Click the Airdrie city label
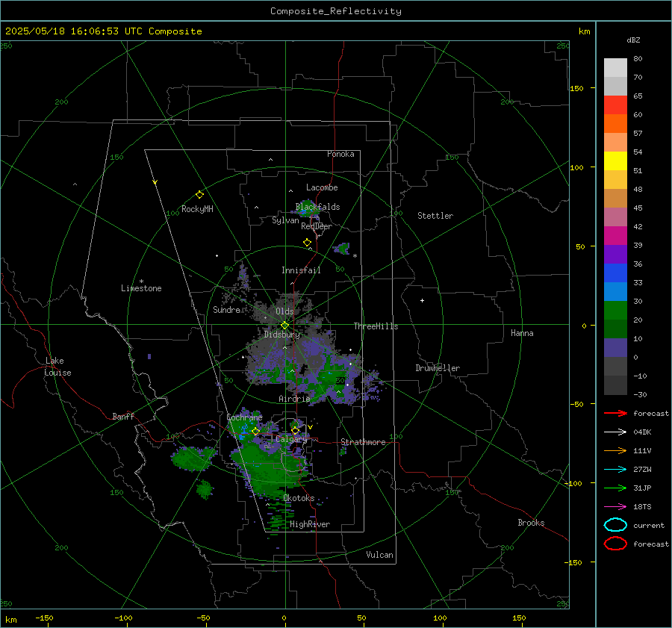This screenshot has height=628, width=672. [294, 399]
